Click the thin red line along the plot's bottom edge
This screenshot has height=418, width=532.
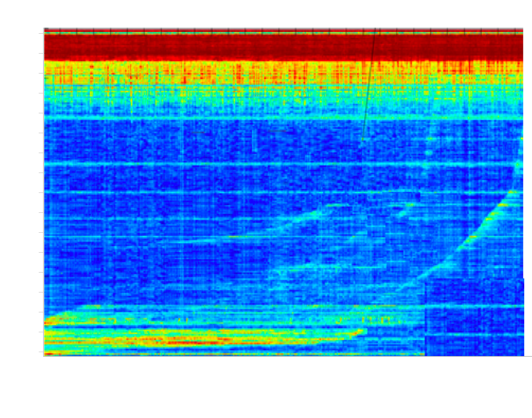tap(221, 354)
